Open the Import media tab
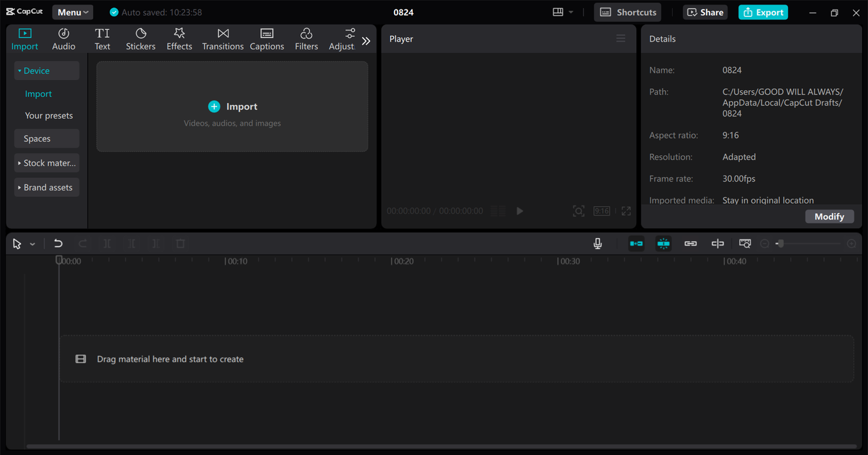 (24, 39)
